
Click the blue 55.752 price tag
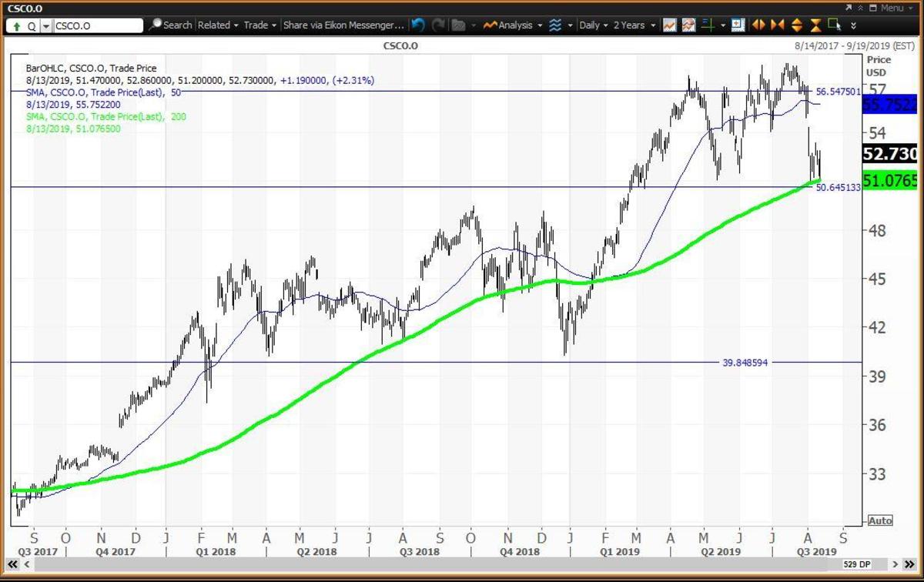(x=890, y=105)
